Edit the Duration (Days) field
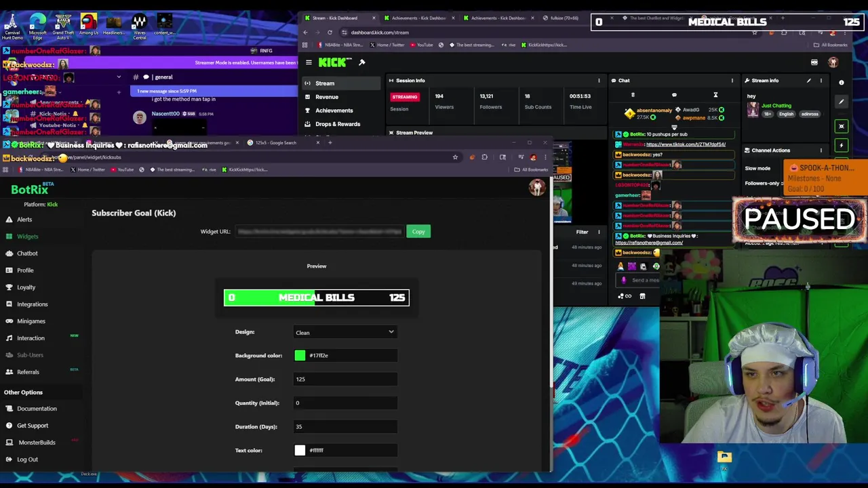Viewport: 868px width, 488px height. coord(344,426)
